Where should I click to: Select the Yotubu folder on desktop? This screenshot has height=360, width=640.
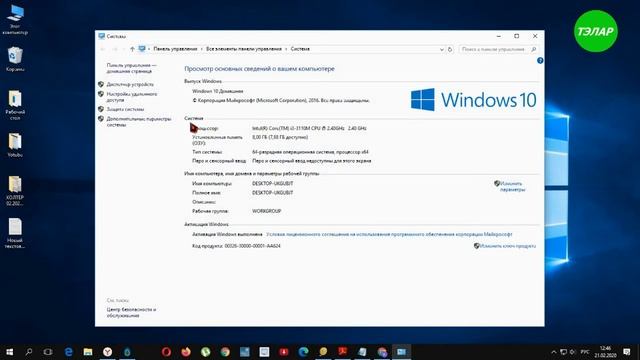tap(15, 145)
